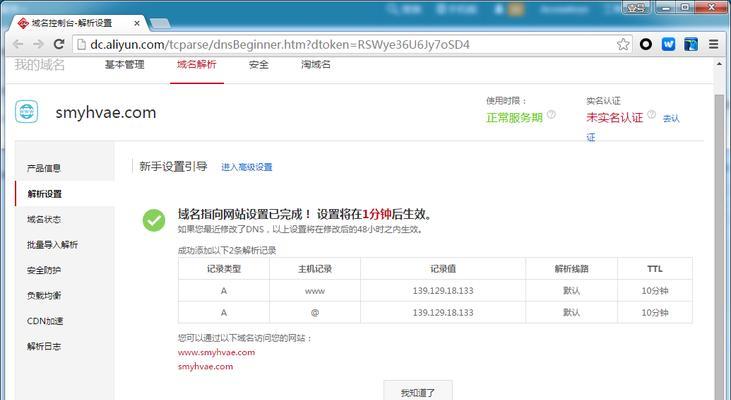Click the 解析线路 column header

[x=572, y=269]
